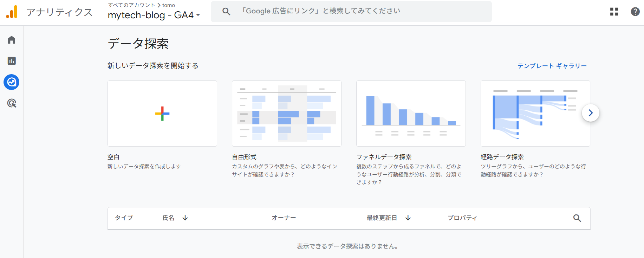The width and height of the screenshot is (644, 258).
Task: Create a blank 空白 exploration
Action: (x=162, y=114)
